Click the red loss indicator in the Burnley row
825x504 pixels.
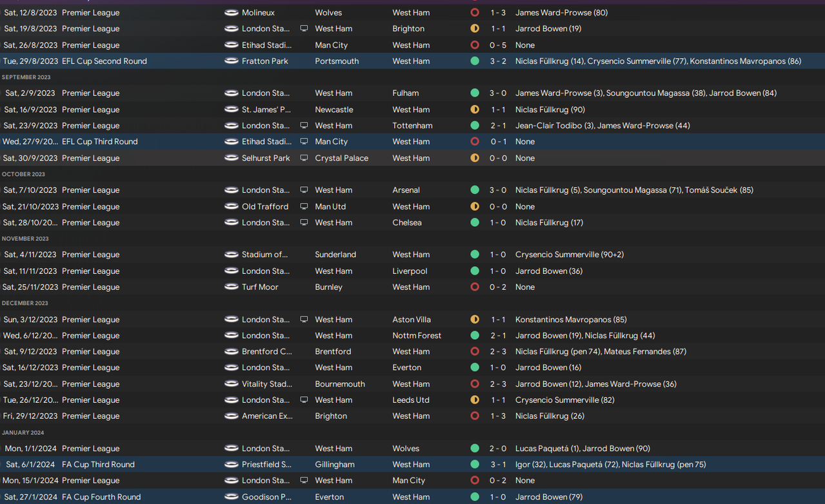coord(475,287)
